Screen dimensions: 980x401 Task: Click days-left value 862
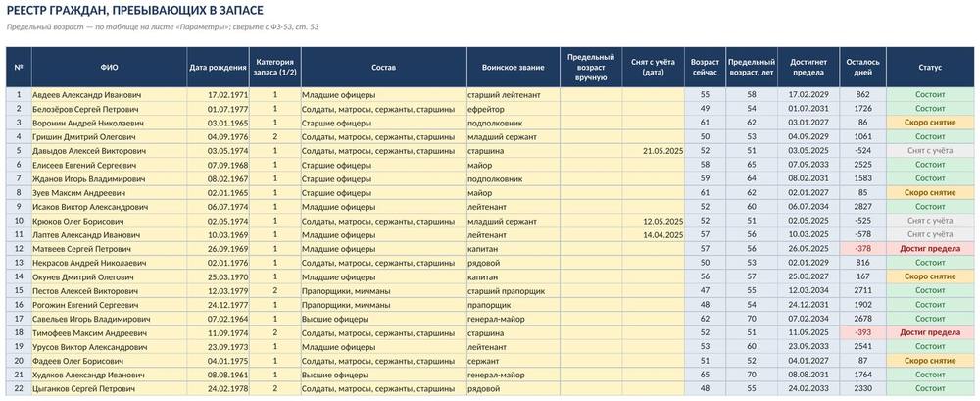click(x=863, y=94)
